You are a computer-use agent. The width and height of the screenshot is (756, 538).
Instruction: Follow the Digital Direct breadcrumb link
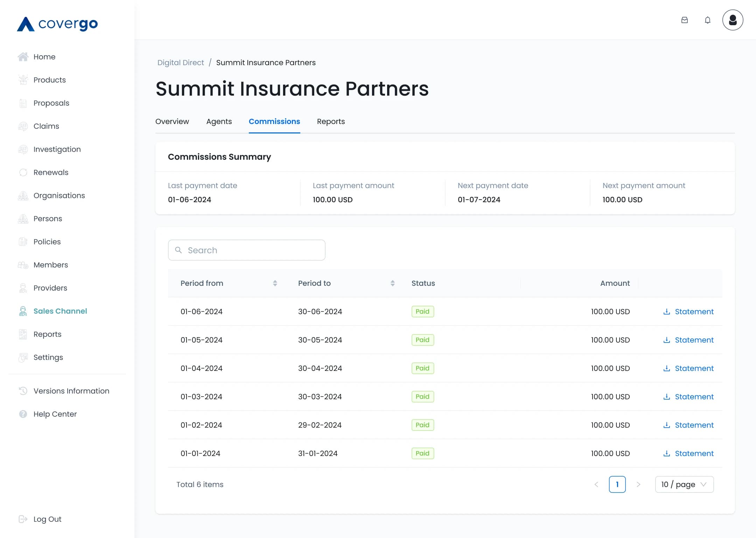click(181, 62)
